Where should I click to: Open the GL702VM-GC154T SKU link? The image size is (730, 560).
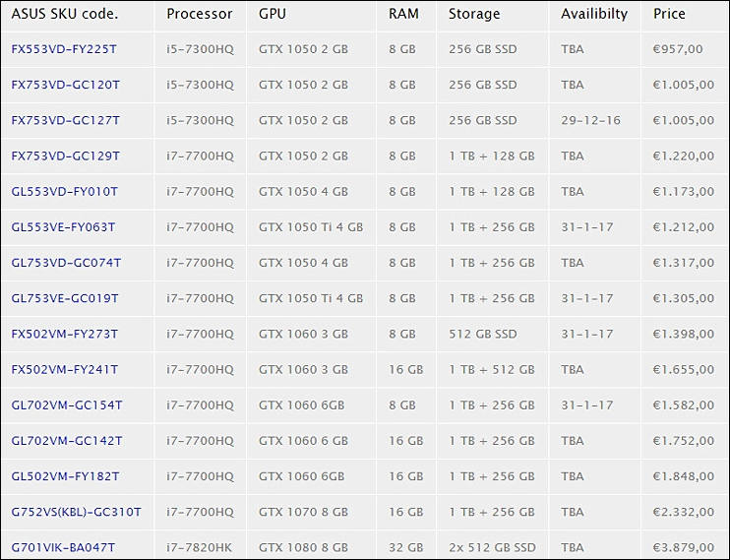(x=67, y=405)
